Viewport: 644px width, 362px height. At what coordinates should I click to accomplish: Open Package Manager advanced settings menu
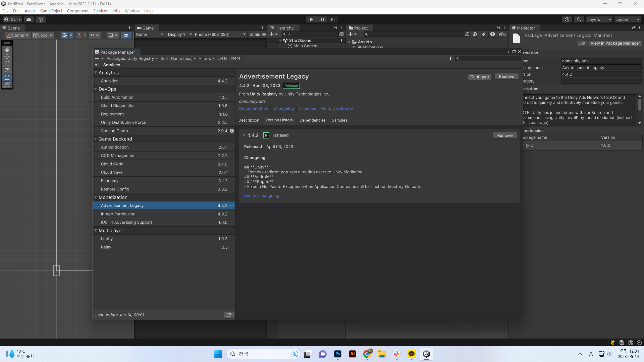[450, 58]
